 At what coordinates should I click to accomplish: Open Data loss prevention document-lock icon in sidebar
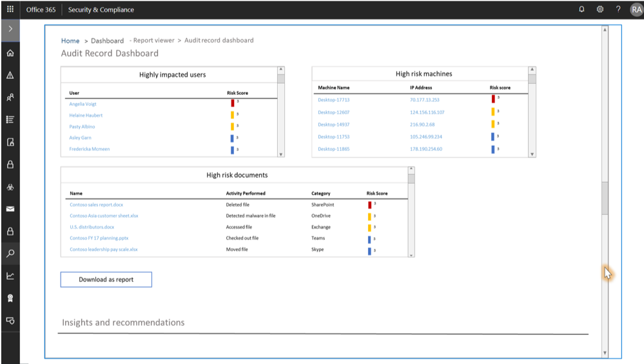click(10, 143)
